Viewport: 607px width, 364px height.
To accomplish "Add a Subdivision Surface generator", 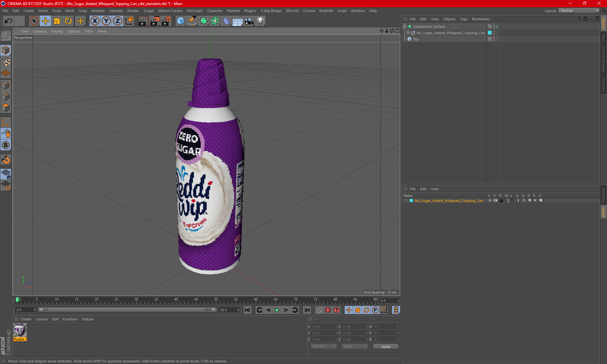I will click(204, 21).
